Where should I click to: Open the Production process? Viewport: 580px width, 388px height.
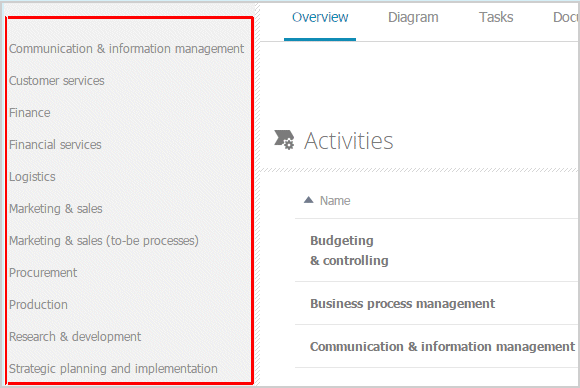click(38, 305)
